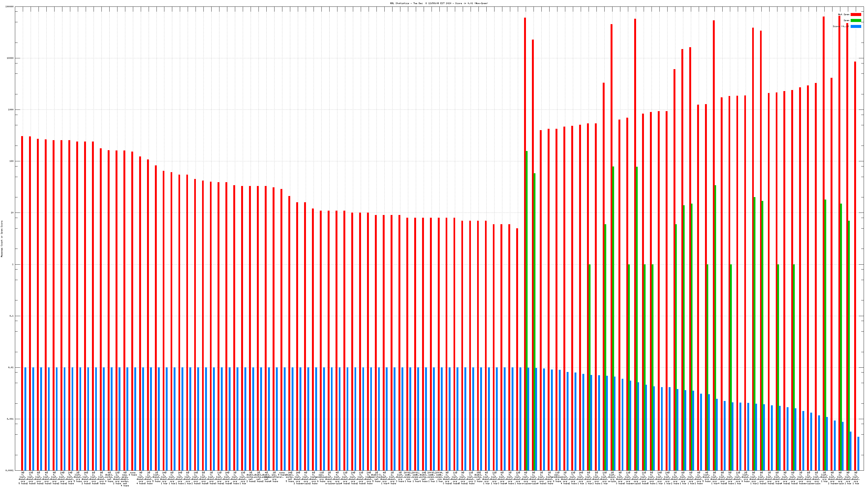Click the red Not Spam legend swatch
Screen dimensions: 868x488
(x=856, y=14)
